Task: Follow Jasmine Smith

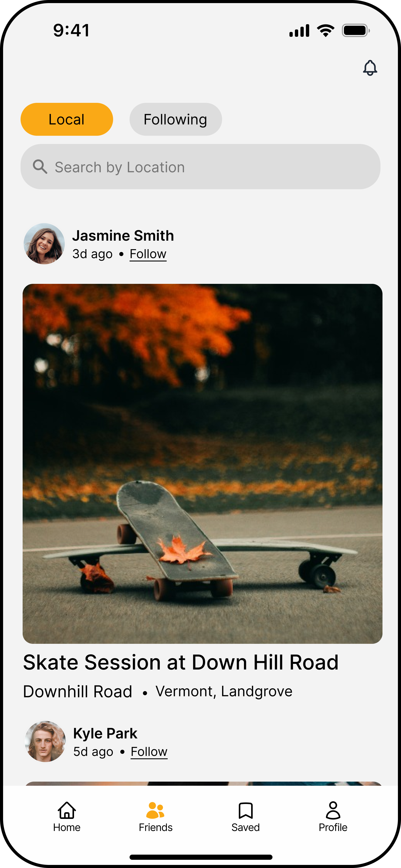Action: pos(148,254)
